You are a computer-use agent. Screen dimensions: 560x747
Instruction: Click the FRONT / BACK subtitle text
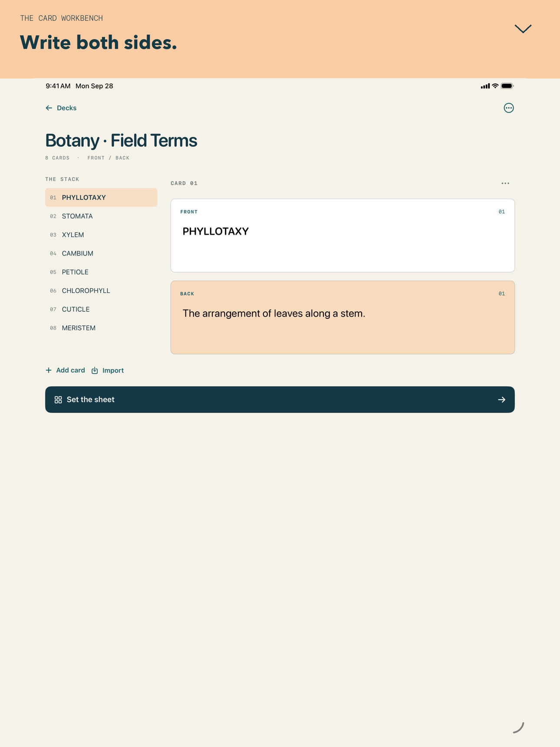[x=109, y=158]
